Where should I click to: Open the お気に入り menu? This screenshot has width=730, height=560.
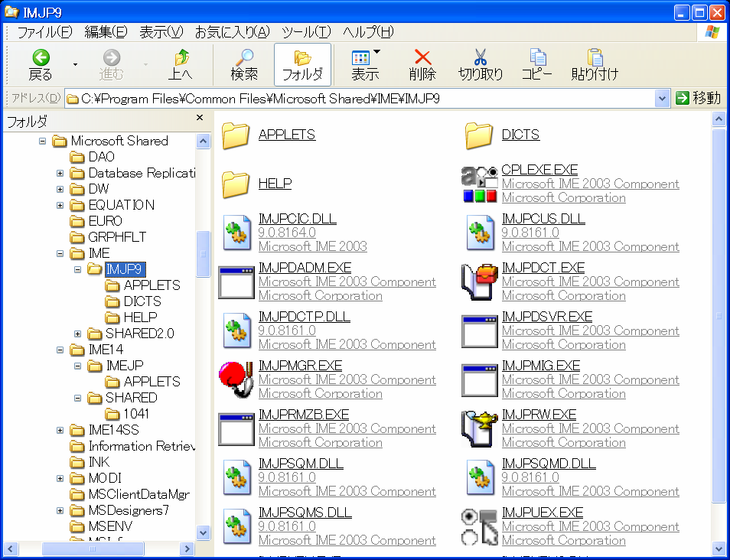(x=232, y=31)
